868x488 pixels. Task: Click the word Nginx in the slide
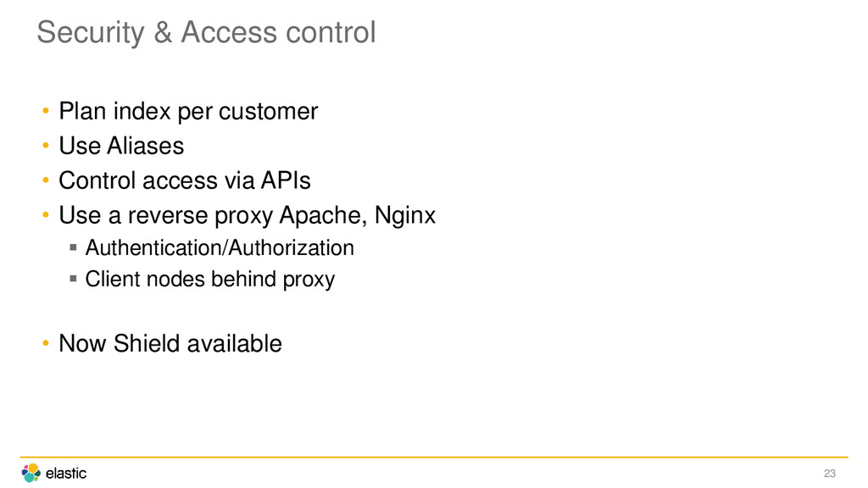405,216
